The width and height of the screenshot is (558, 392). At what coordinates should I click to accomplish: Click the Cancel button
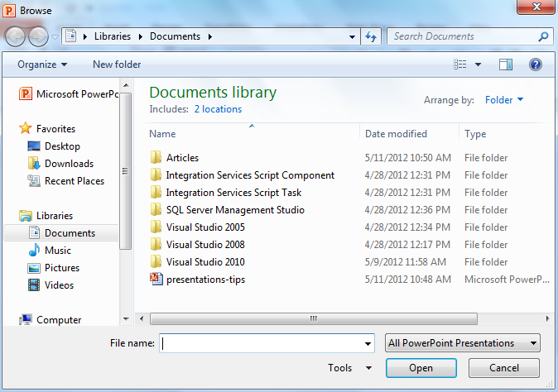click(504, 368)
